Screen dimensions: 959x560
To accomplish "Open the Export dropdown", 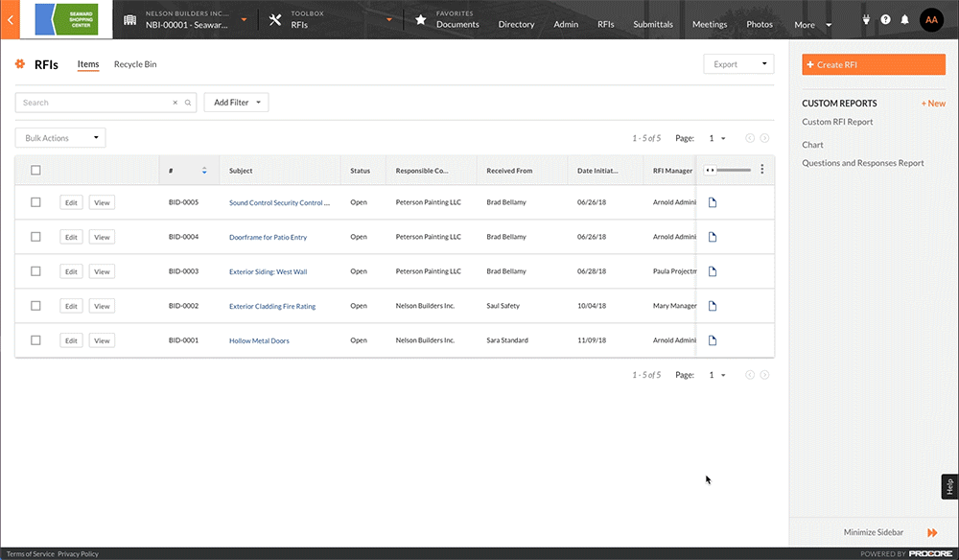I will [x=737, y=64].
